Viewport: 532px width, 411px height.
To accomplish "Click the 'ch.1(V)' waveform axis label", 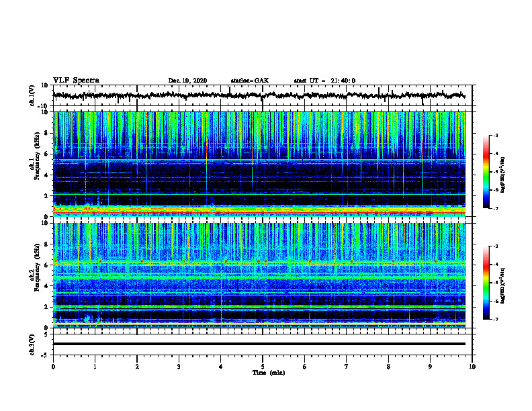I will tap(32, 95).
